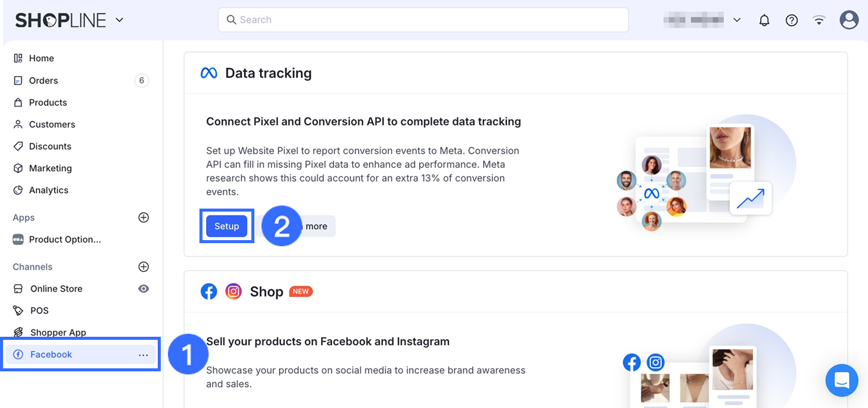This screenshot has width=868, height=408.
Task: Open Facebook channel more options
Action: tap(143, 355)
